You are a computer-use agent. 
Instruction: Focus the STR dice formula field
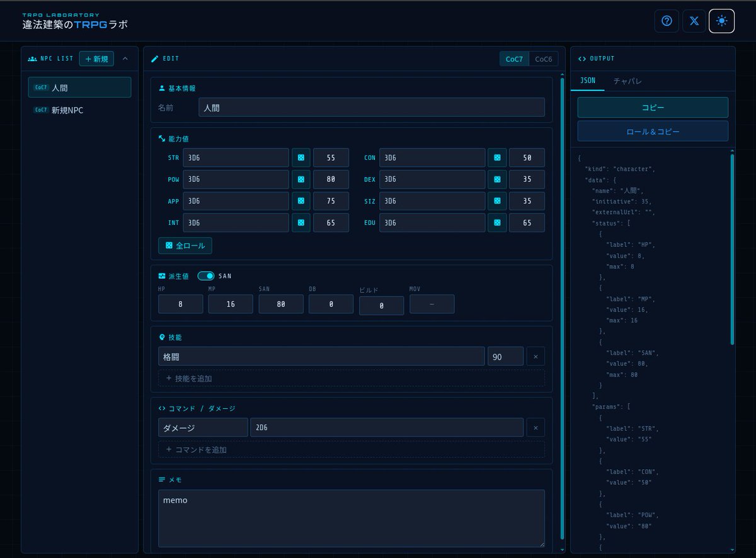[x=236, y=157]
